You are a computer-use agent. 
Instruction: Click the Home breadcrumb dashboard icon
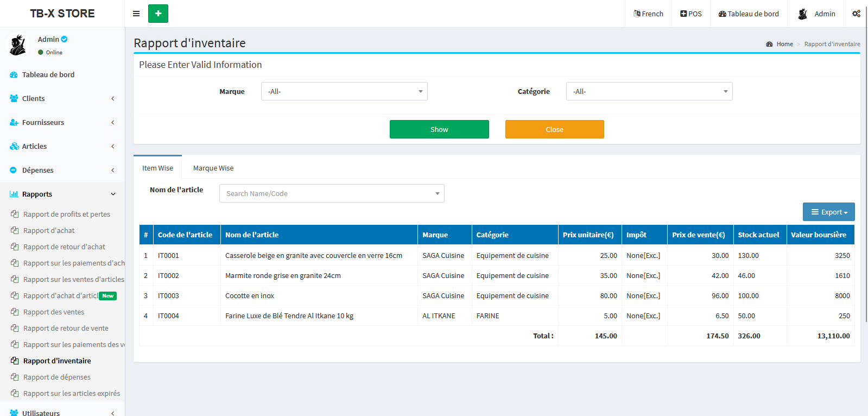(x=769, y=44)
